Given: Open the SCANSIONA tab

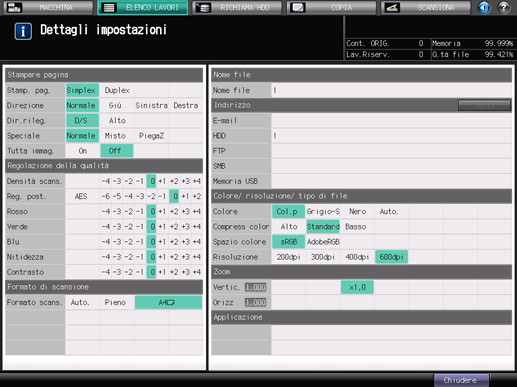Looking at the screenshot, I should tap(426, 7).
